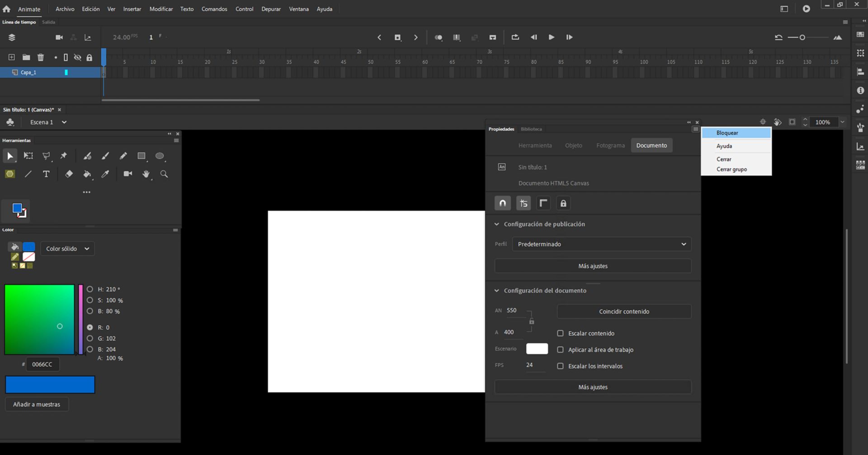Open the Color sólido type dropdown
Viewport: 868px width, 455px height.
(67, 249)
